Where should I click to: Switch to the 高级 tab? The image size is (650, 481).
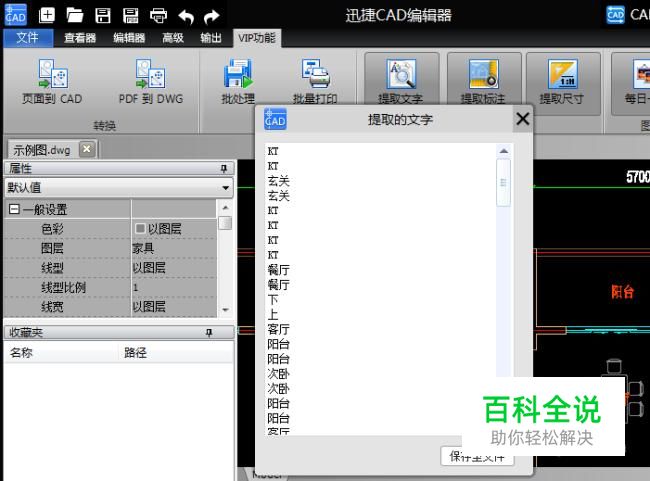click(x=173, y=38)
